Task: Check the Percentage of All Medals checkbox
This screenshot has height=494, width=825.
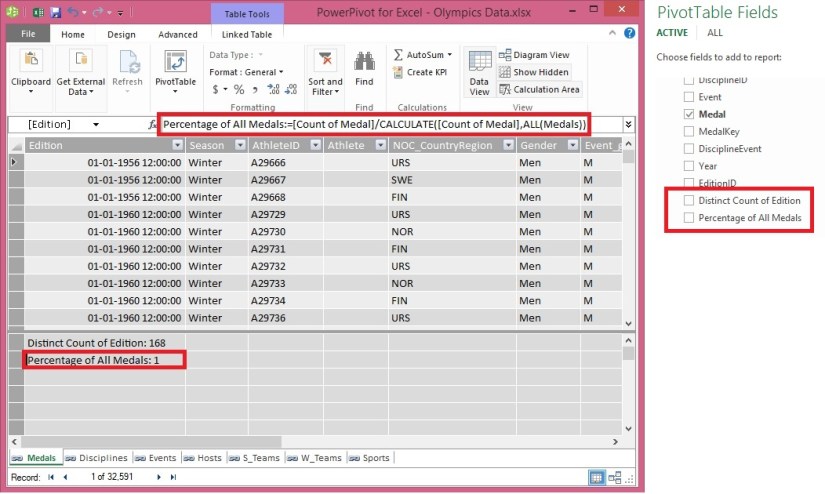Action: point(689,218)
